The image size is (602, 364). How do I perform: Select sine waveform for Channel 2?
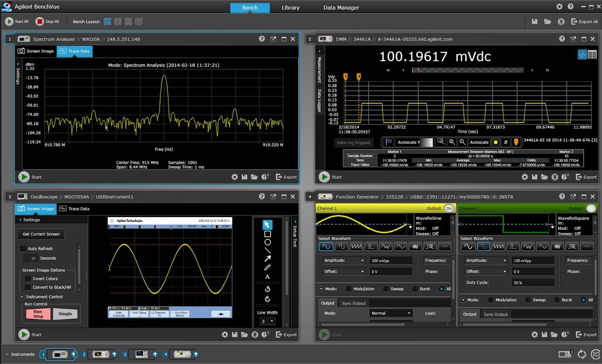[467, 246]
